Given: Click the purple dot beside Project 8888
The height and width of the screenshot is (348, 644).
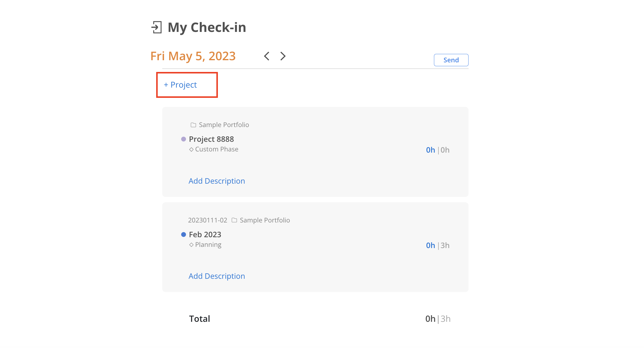Looking at the screenshot, I should point(184,139).
